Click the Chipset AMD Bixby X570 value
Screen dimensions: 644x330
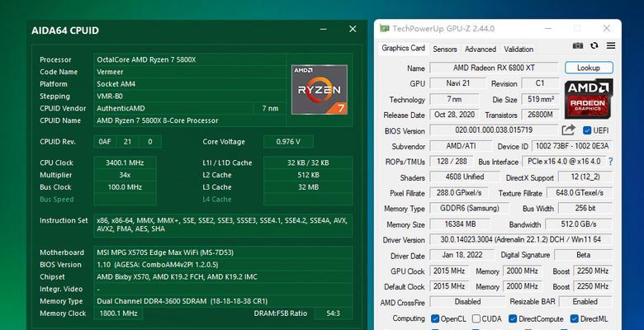tap(223, 277)
